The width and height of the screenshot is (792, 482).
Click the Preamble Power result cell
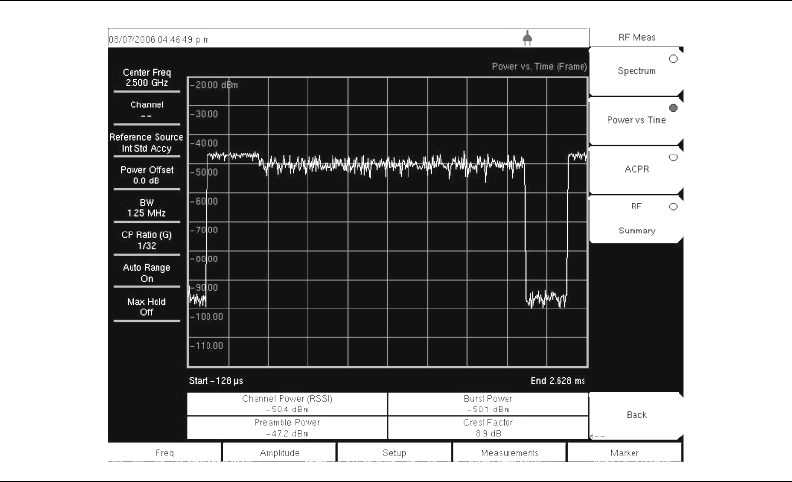click(287, 427)
